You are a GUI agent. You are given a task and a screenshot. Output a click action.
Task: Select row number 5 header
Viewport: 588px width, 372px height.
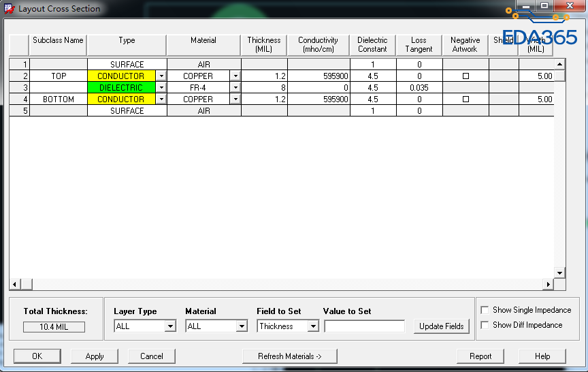(x=19, y=111)
